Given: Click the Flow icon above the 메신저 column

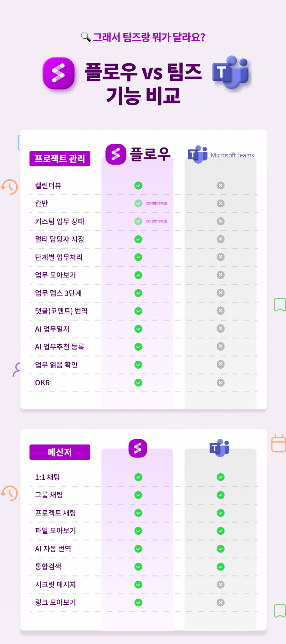Looking at the screenshot, I should point(138,448).
